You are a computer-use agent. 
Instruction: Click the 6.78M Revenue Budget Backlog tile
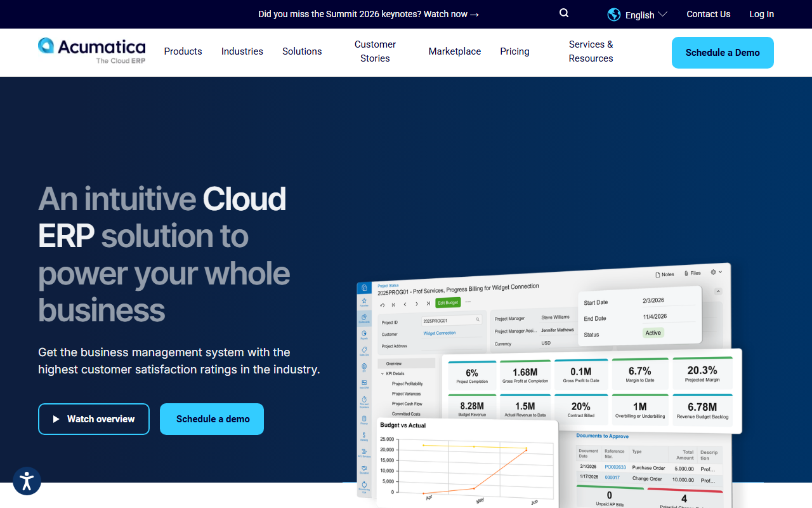pos(702,410)
